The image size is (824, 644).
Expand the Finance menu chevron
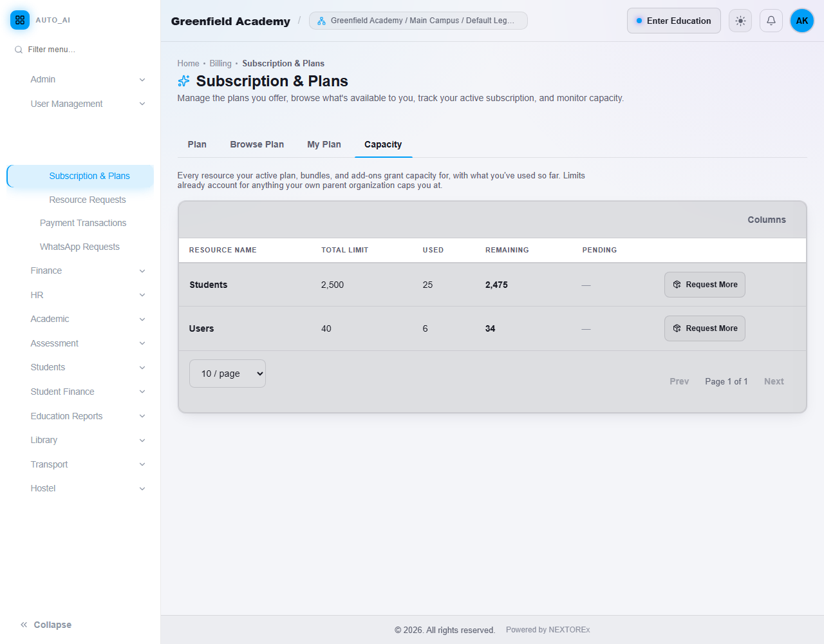click(x=142, y=271)
